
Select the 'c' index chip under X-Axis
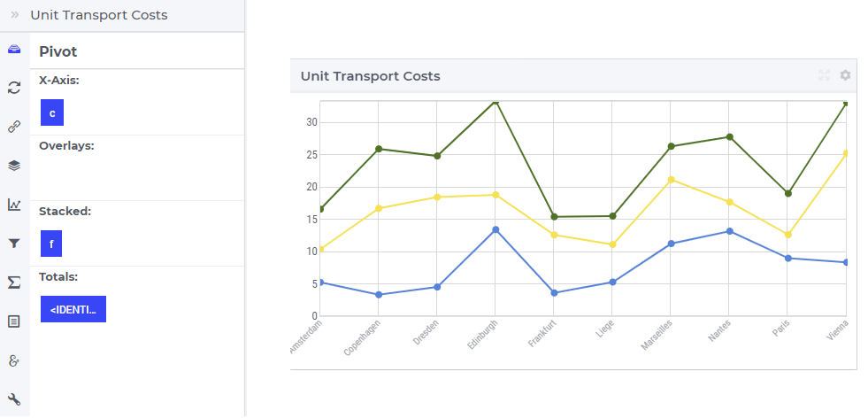(x=52, y=112)
